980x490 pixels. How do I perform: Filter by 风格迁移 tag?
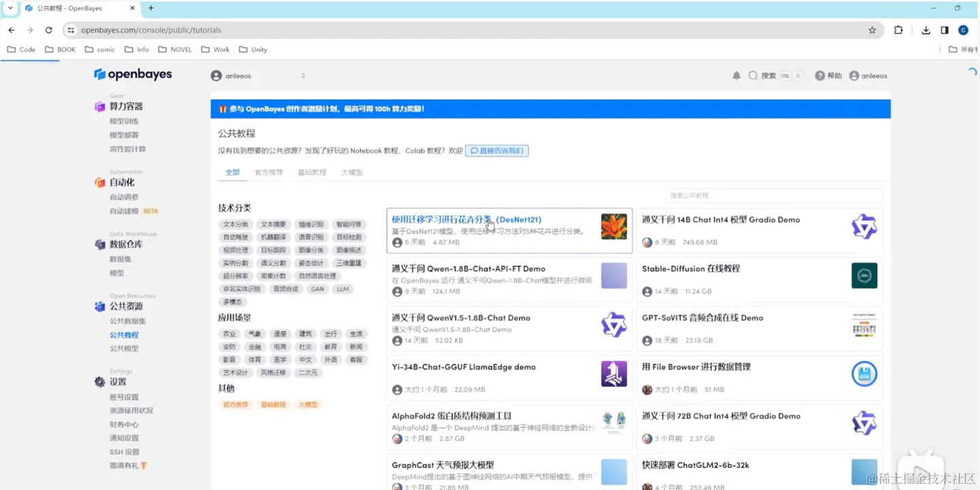coord(273,373)
